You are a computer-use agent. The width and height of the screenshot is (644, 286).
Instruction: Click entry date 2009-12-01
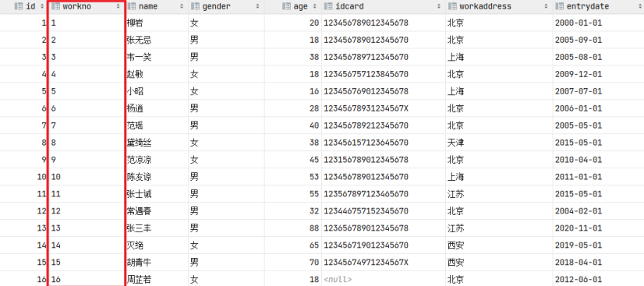tap(579, 74)
